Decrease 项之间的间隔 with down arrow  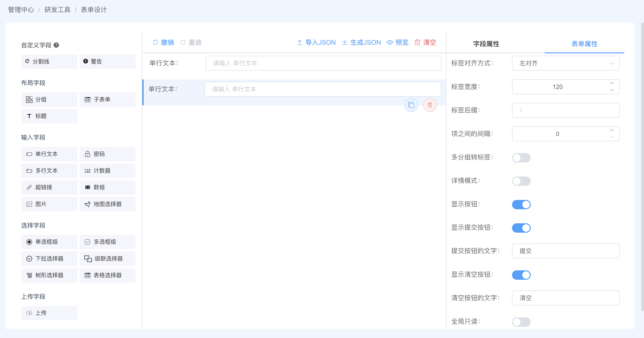click(x=611, y=137)
